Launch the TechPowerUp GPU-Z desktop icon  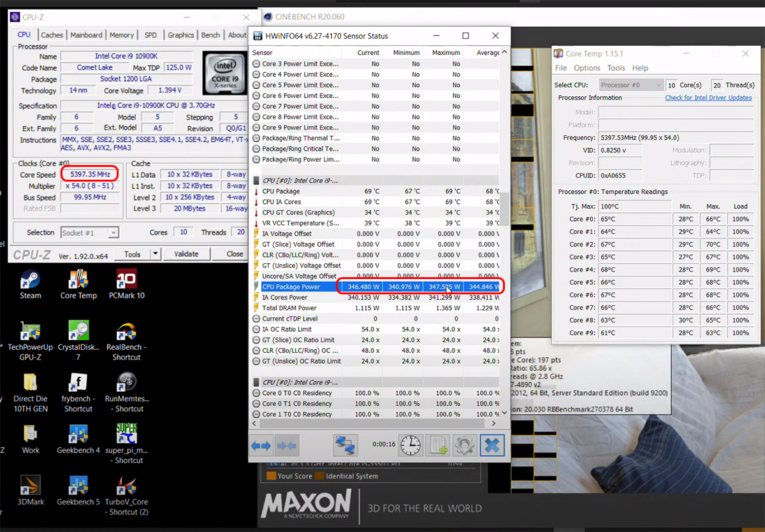pyautogui.click(x=30, y=341)
